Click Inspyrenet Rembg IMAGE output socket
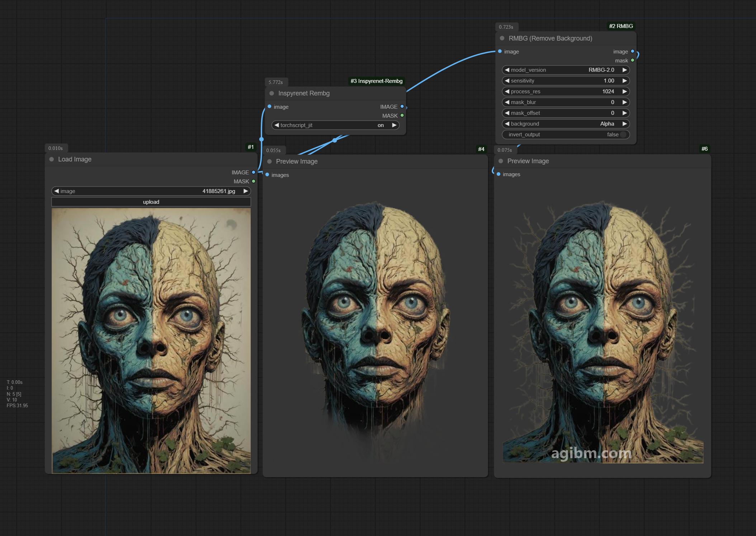Image resolution: width=756 pixels, height=536 pixels. [x=402, y=107]
